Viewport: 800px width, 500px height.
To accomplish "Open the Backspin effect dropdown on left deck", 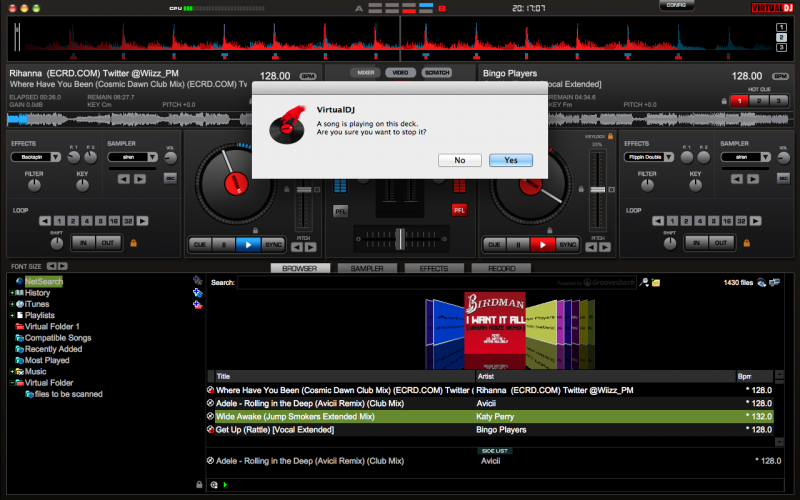I will pyautogui.click(x=55, y=157).
